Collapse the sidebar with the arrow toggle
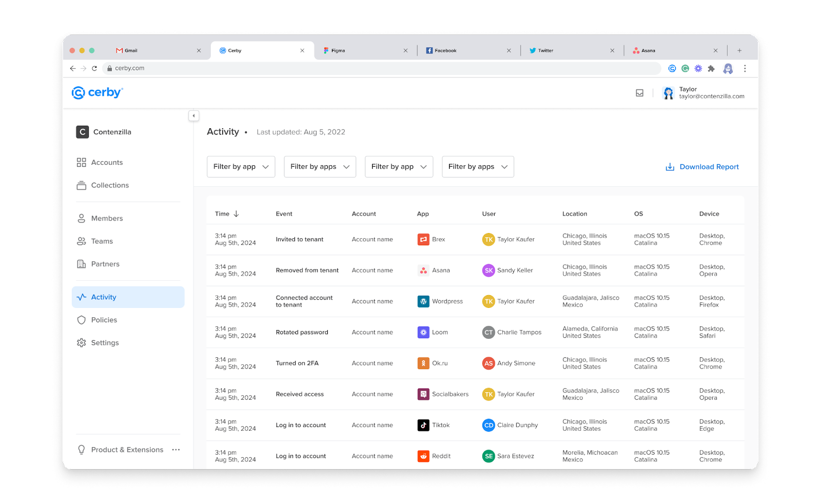Image resolution: width=821 pixels, height=504 pixels. [x=193, y=116]
